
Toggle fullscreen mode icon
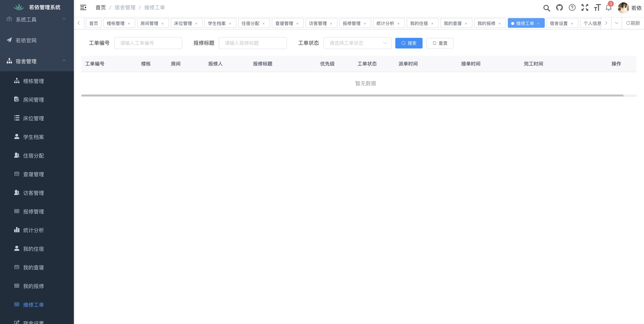(x=585, y=7)
